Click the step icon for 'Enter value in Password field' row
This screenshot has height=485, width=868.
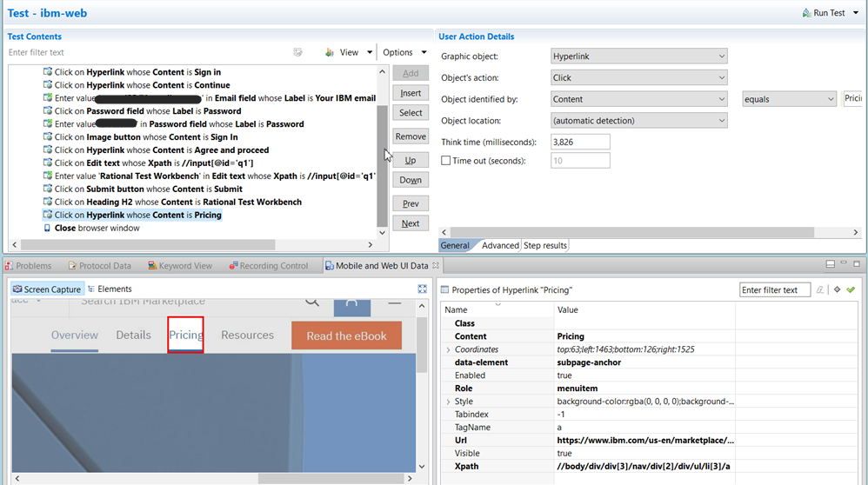coord(48,124)
